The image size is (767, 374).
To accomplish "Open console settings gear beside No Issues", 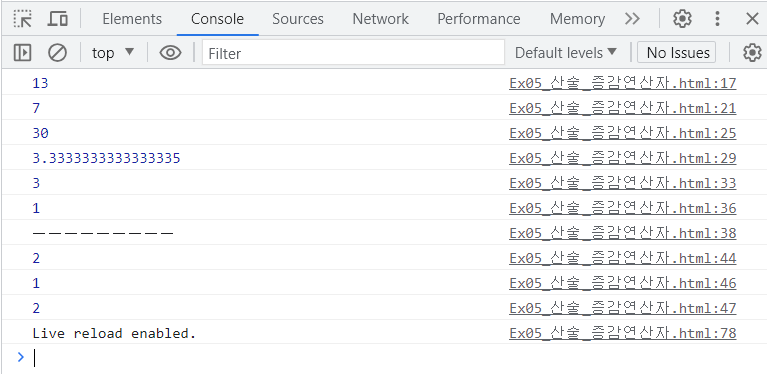I will (x=752, y=52).
